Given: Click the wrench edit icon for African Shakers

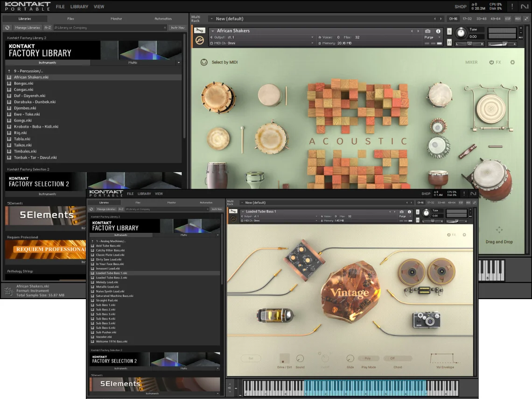Looking at the screenshot, I should point(200,31).
